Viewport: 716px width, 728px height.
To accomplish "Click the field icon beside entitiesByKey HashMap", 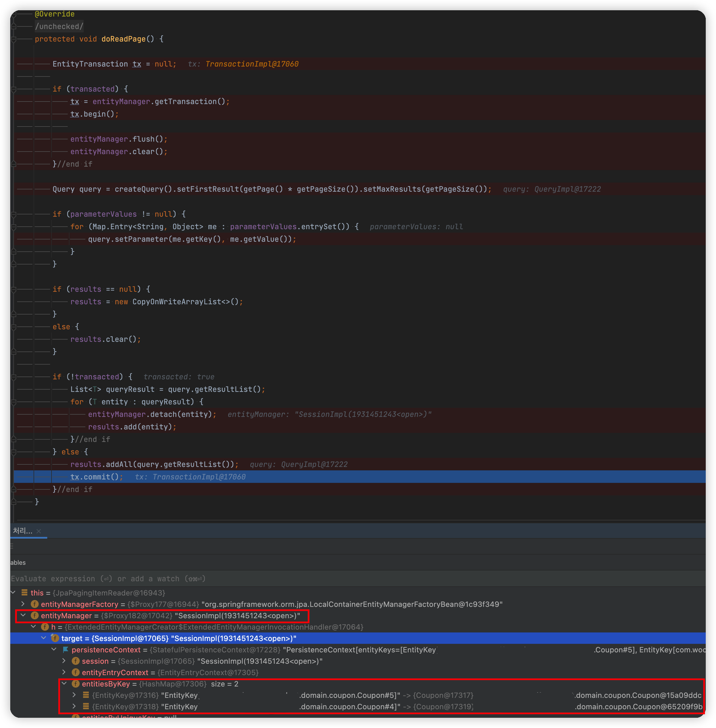I will pos(76,684).
